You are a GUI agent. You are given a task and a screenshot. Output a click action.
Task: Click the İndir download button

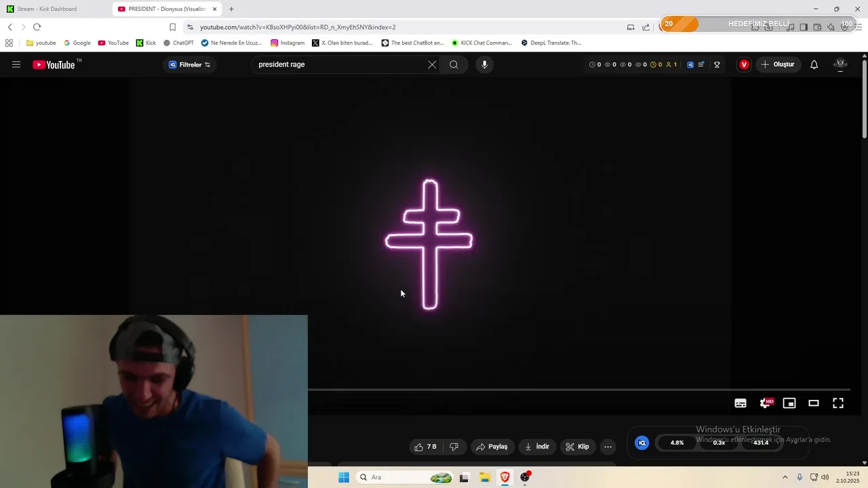click(x=537, y=447)
